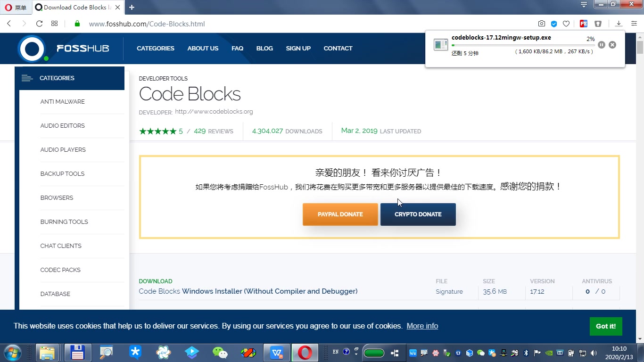
Task: Click the page vertical scrollbar thumb
Action: (x=640, y=48)
